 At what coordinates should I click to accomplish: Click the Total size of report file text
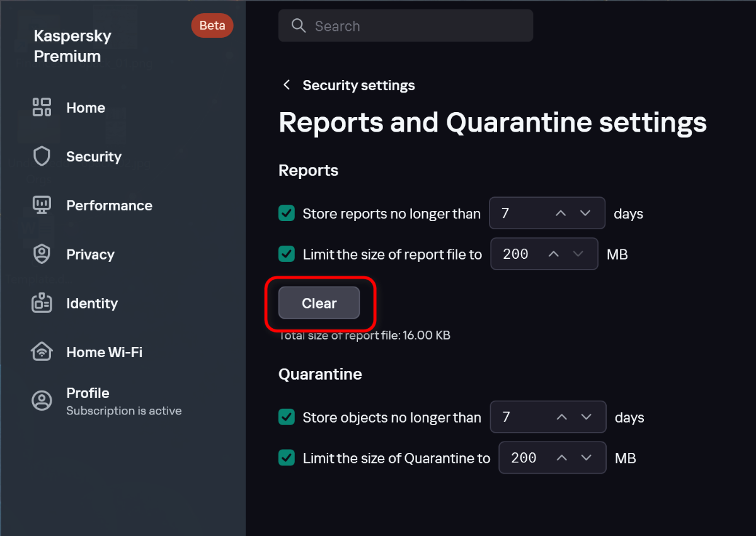tap(365, 336)
